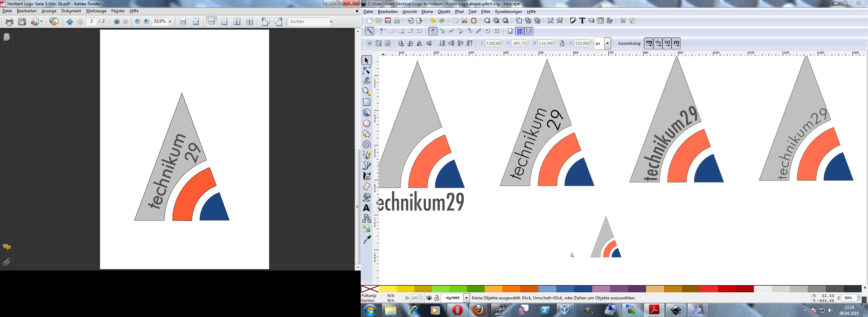Select the Dropper color picker tool
868x317 pixels.
(366, 240)
